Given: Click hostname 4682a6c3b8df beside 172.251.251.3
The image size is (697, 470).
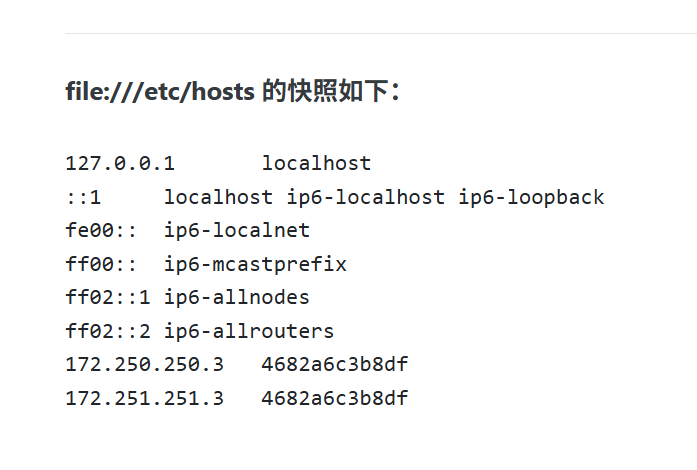Looking at the screenshot, I should click(x=335, y=398).
